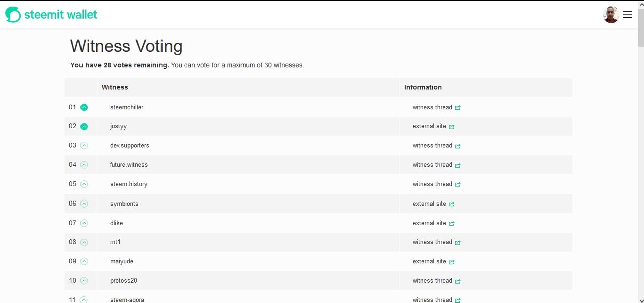
Task: Open steemchiller's witness thread link
Action: [437, 107]
